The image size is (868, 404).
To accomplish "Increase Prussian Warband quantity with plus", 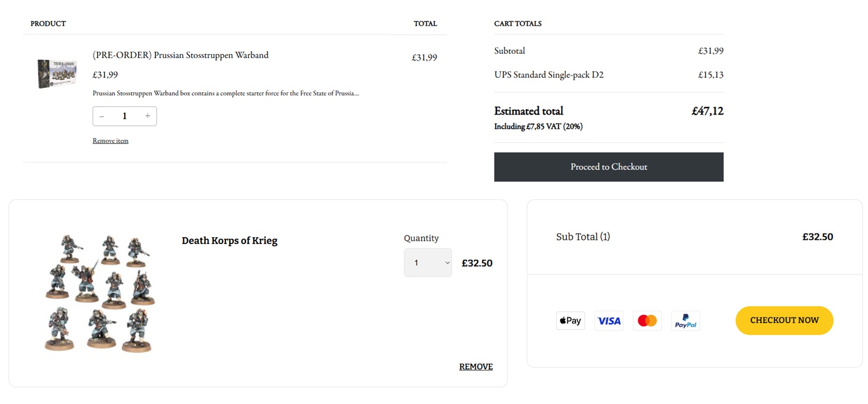I will coord(148,116).
